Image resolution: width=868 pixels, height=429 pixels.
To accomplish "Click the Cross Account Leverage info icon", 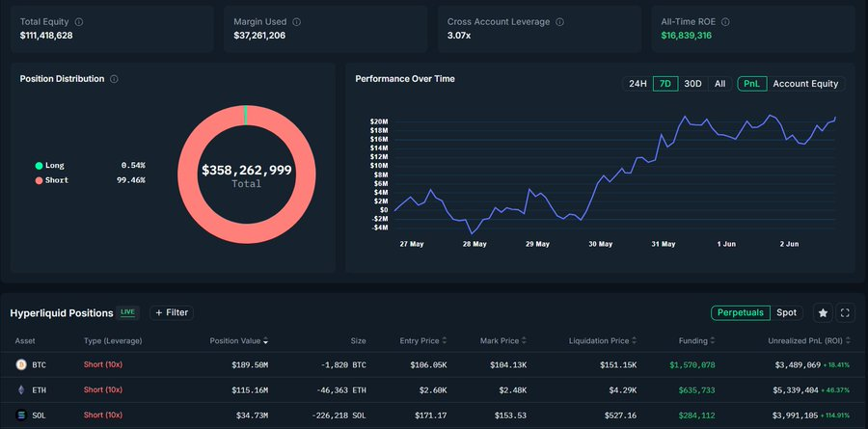I will [x=559, y=22].
